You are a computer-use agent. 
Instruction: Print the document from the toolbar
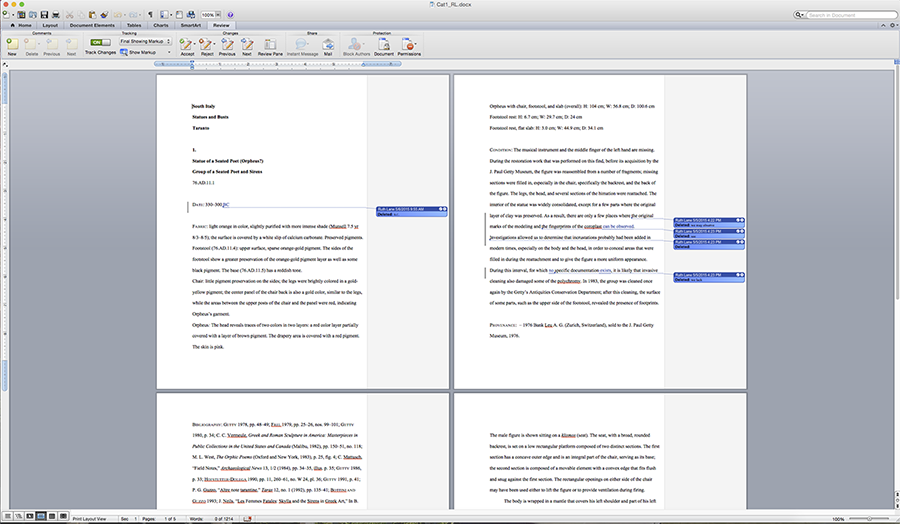(56, 14)
